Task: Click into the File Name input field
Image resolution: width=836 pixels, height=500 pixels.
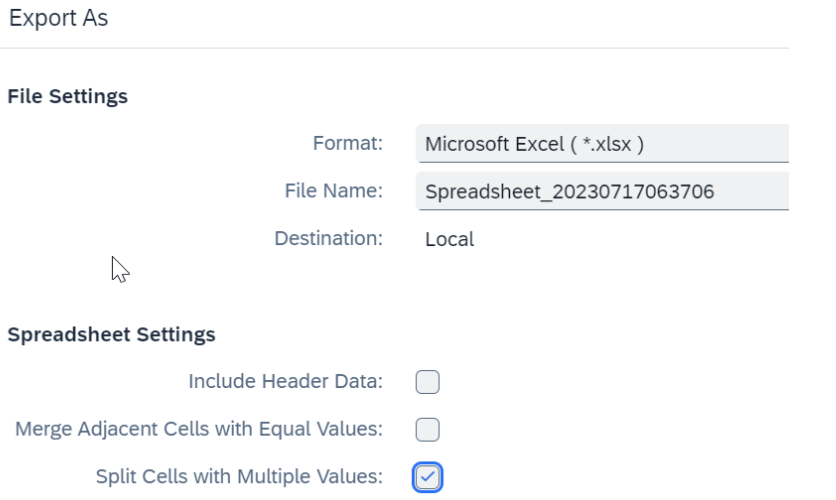Action: tap(602, 191)
